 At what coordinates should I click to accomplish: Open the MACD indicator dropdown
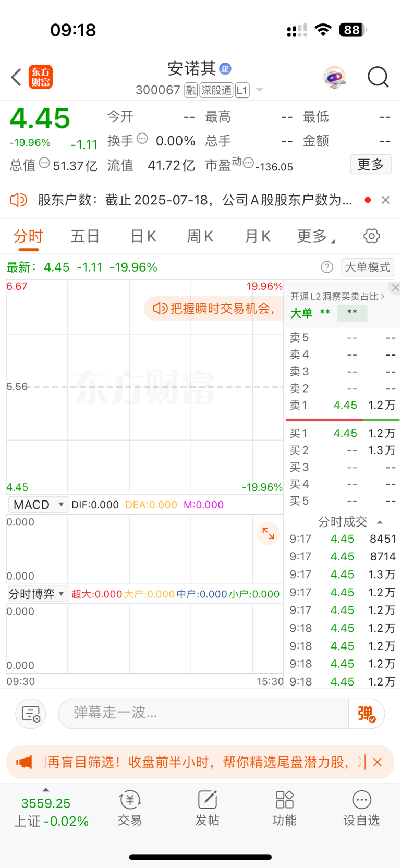click(x=39, y=505)
